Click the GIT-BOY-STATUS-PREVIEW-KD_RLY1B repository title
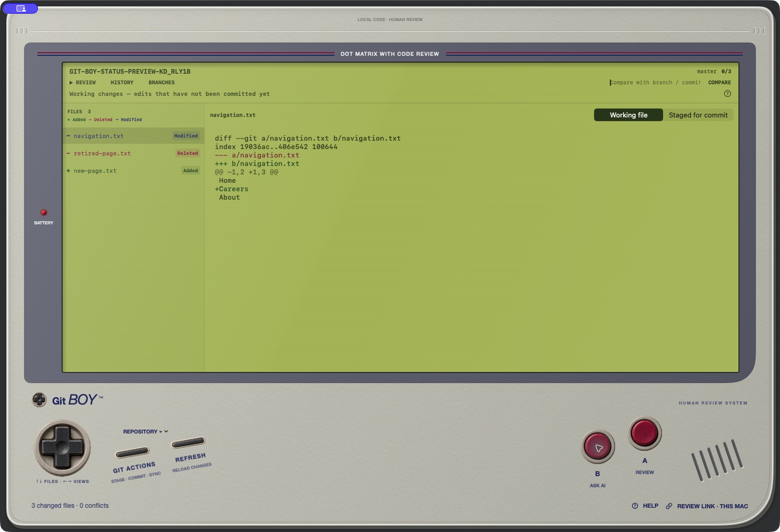This screenshot has height=532, width=780. point(130,72)
